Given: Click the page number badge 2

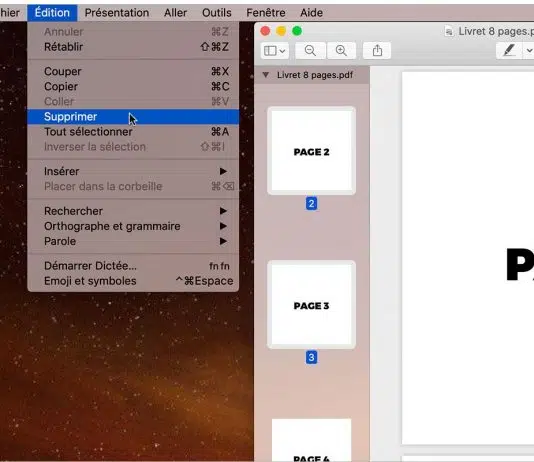Looking at the screenshot, I should coord(311,204).
